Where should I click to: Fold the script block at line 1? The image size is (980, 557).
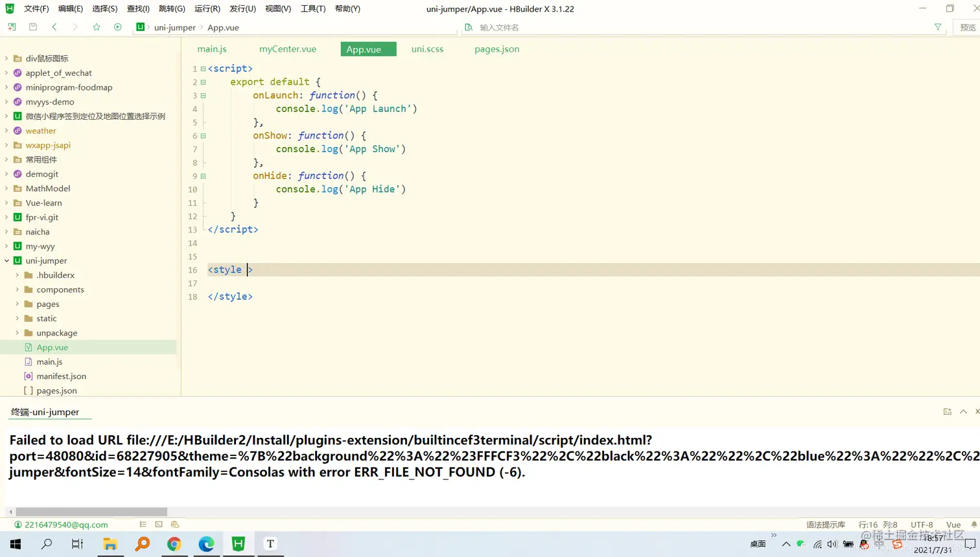[x=203, y=69]
